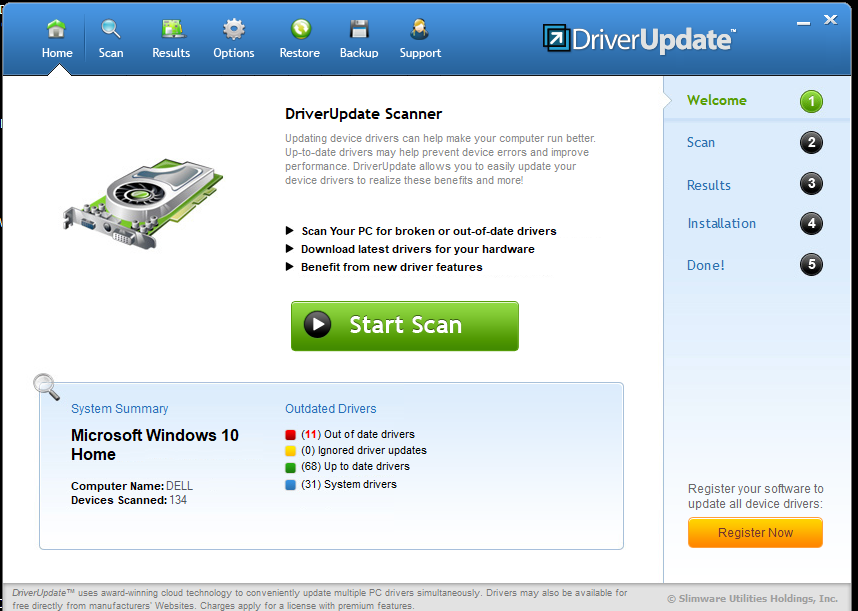Image resolution: width=858 pixels, height=611 pixels.
Task: Click the green step 1 circle
Action: 811,101
